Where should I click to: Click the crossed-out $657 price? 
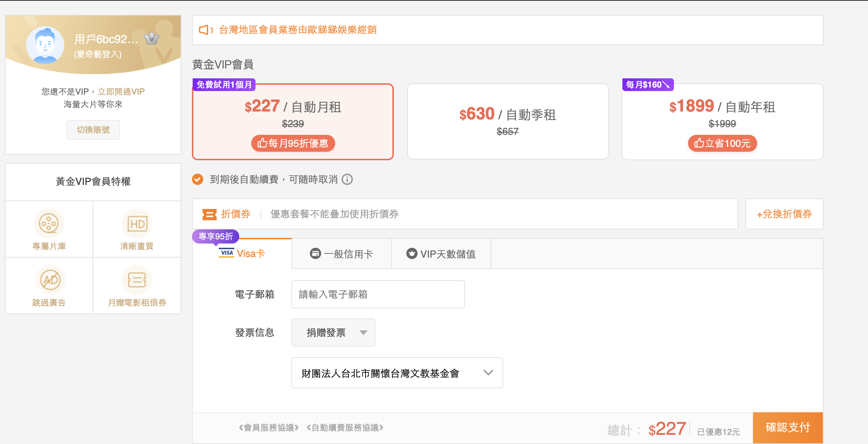coord(508,132)
